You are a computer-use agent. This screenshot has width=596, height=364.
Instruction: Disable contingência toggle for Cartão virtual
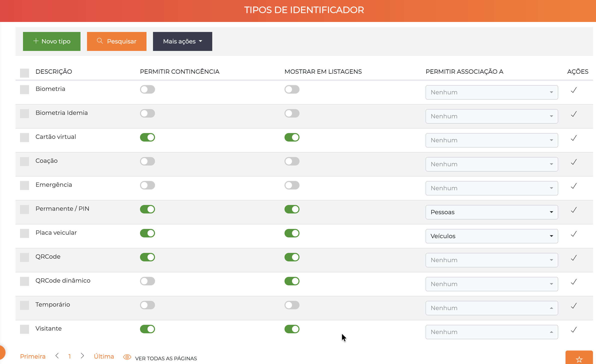pyautogui.click(x=147, y=137)
